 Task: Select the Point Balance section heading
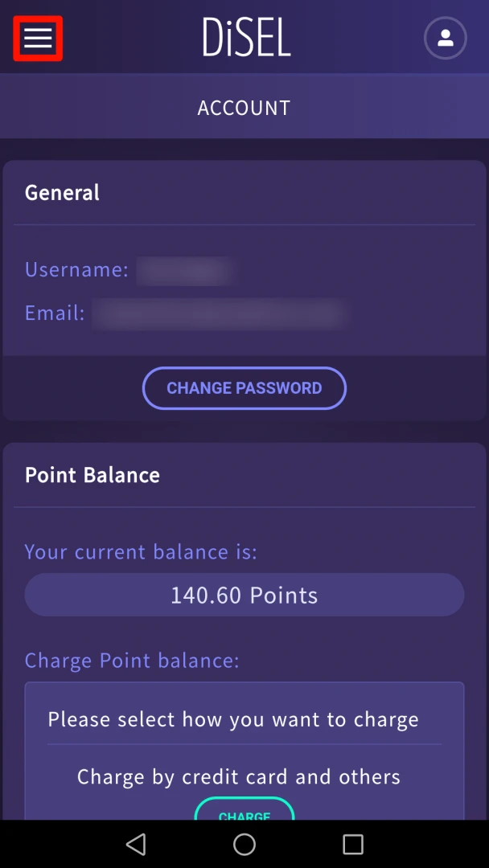(92, 475)
